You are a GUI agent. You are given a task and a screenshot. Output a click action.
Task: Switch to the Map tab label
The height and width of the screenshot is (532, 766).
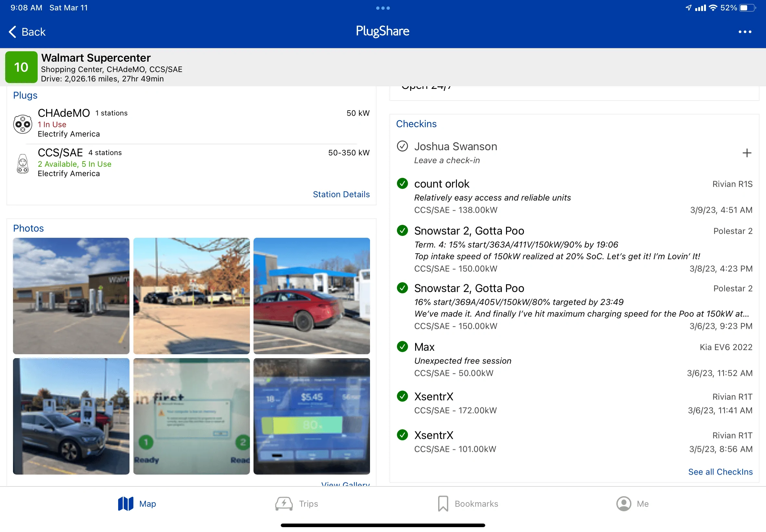click(x=147, y=504)
